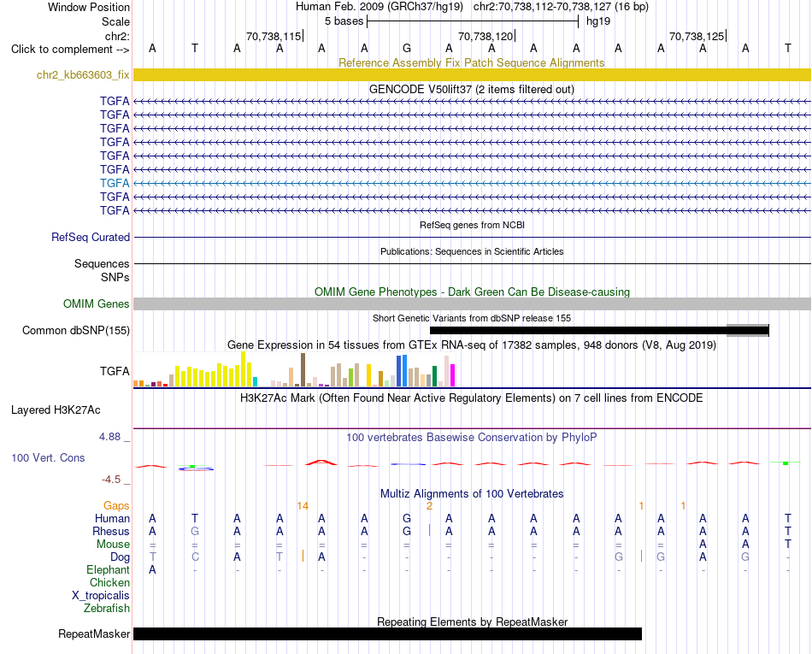Open '100 vertebrates Basewise Conservation by PhyloP' title
Viewport: 812px width, 654px height.
[472, 437]
